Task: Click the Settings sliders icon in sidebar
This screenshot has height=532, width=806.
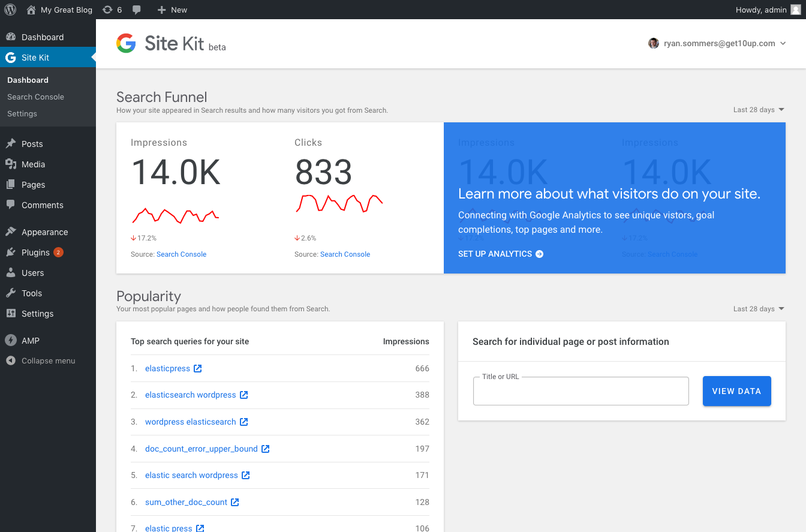Action: [x=11, y=314]
